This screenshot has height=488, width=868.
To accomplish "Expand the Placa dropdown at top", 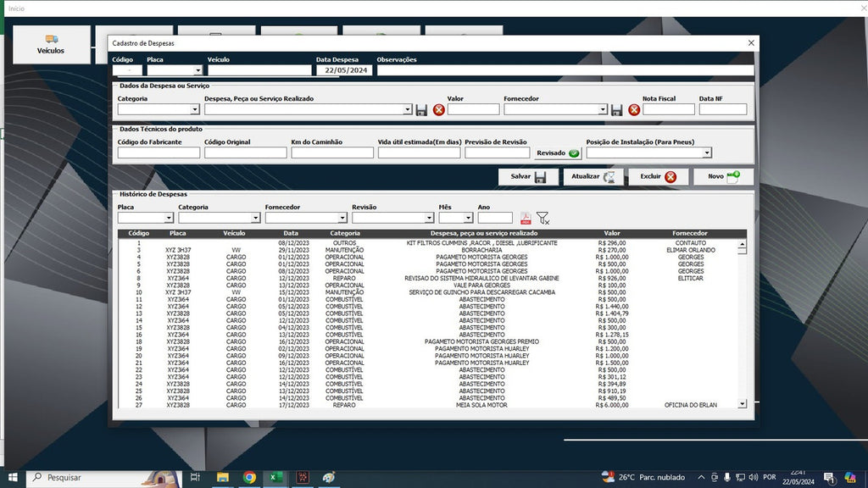I will [x=198, y=70].
